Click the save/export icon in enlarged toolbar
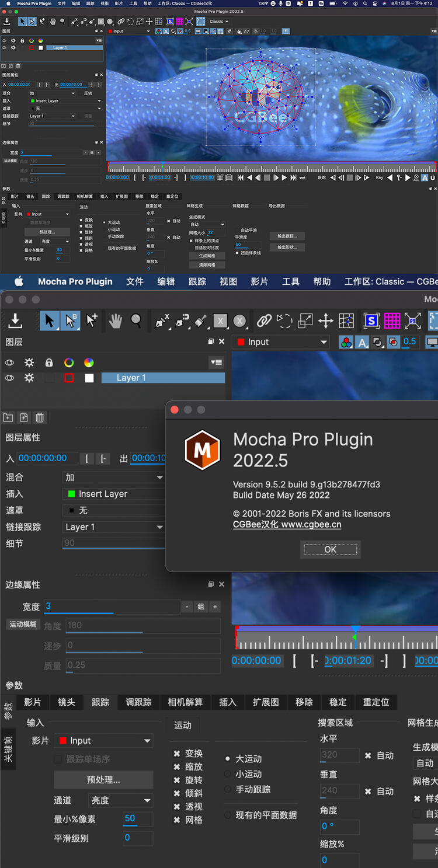The image size is (438, 868). coord(16,320)
